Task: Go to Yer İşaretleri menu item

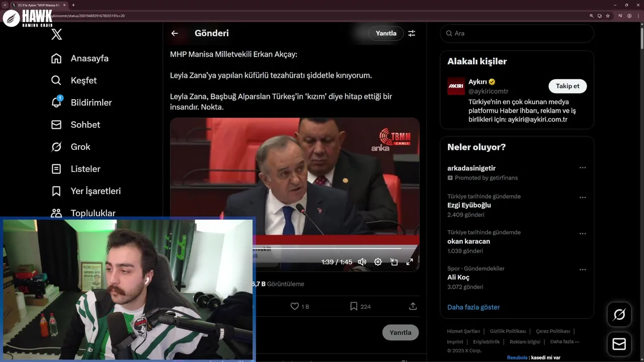Action: coord(96,191)
